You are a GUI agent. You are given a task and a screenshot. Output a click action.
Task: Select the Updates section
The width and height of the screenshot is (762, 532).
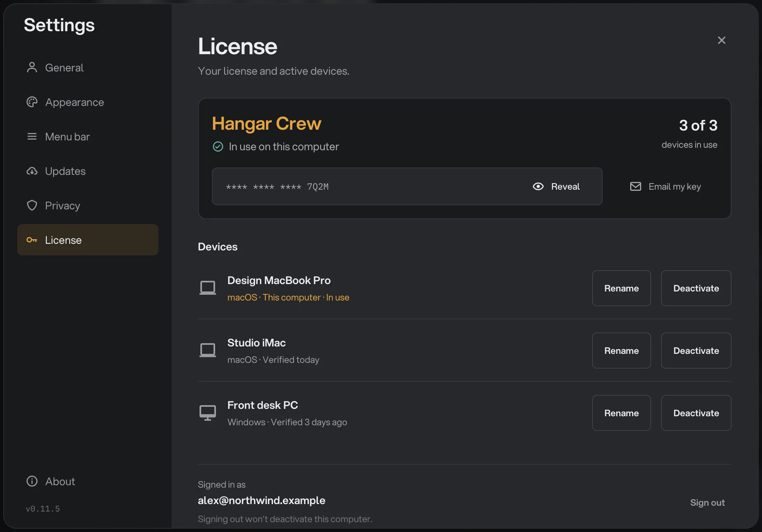[x=88, y=171]
